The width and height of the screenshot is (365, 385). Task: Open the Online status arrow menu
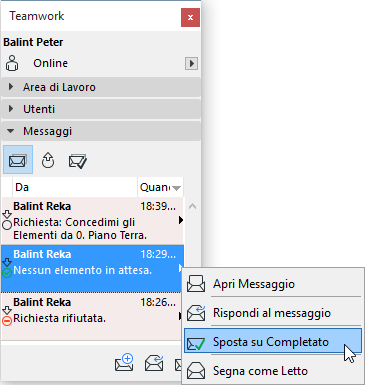[x=191, y=63]
